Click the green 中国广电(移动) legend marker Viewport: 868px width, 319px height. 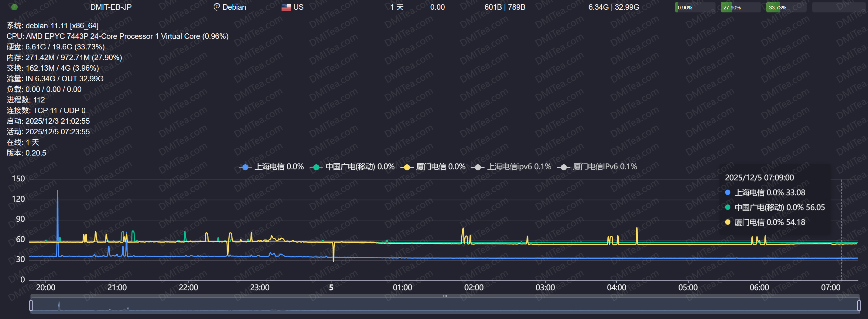(x=316, y=167)
